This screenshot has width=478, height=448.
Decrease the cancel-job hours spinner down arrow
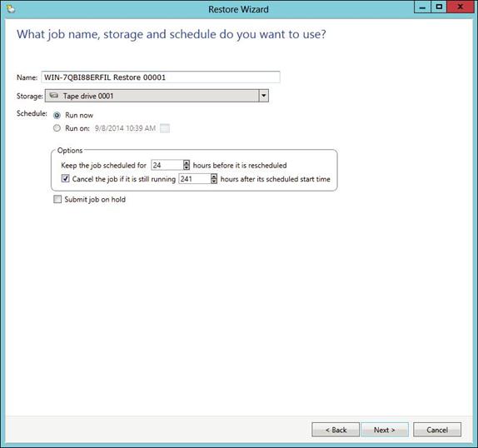point(214,181)
